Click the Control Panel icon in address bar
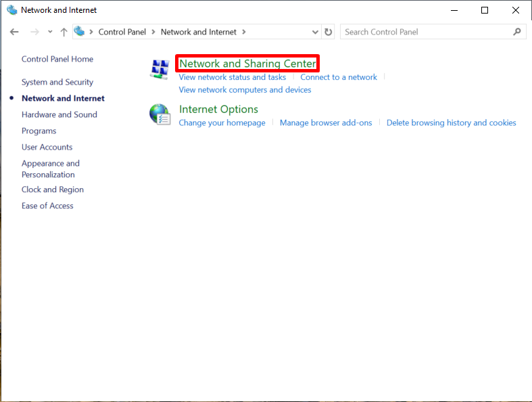The height and width of the screenshot is (402, 532). [x=80, y=32]
